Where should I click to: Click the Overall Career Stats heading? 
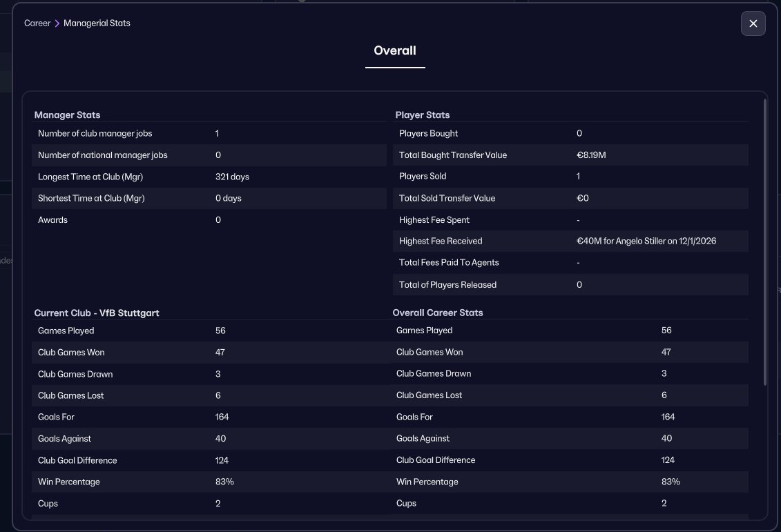click(x=438, y=313)
